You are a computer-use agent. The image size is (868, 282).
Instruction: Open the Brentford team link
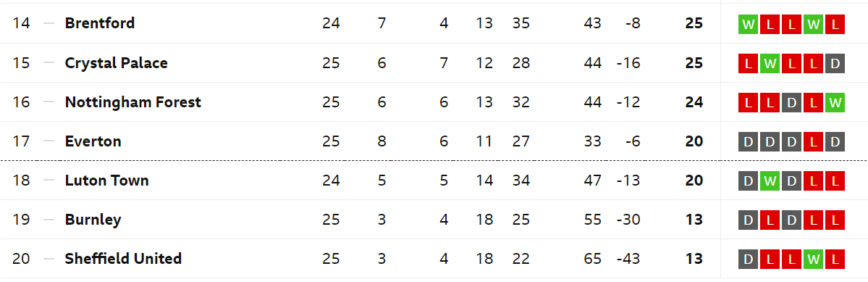100,23
